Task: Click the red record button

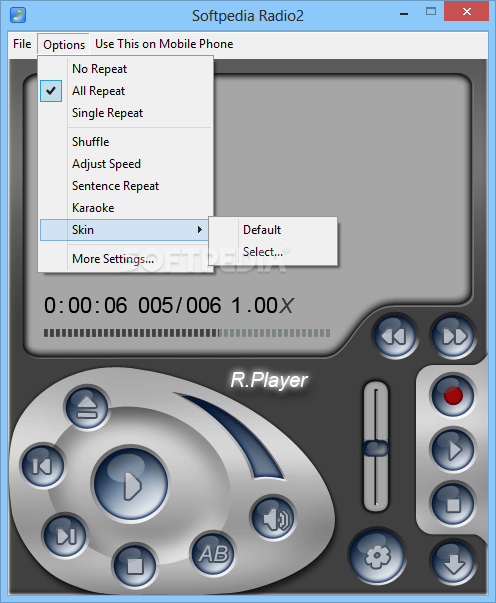Action: click(453, 395)
